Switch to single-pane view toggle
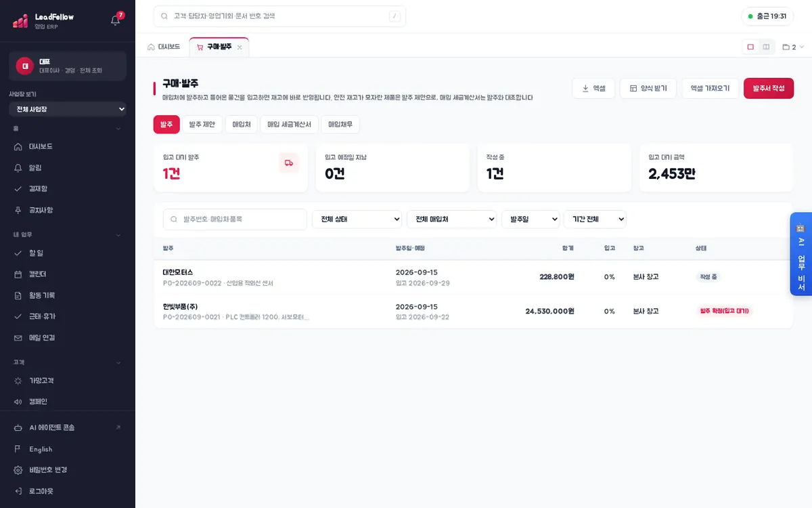Image resolution: width=812 pixels, height=508 pixels. click(750, 47)
